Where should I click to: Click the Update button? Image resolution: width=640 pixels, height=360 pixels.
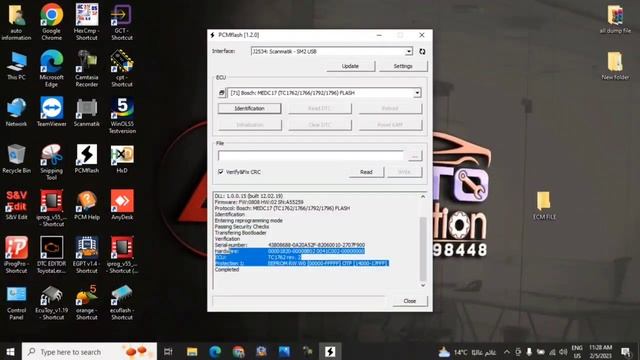point(350,66)
